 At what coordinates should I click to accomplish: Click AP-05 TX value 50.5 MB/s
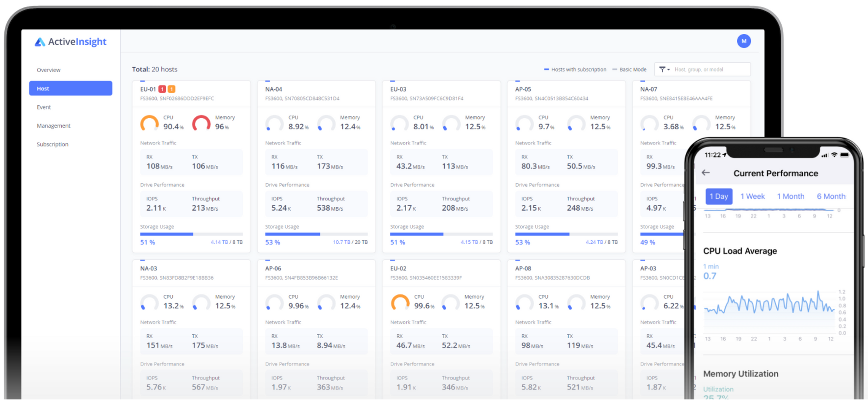pos(581,166)
